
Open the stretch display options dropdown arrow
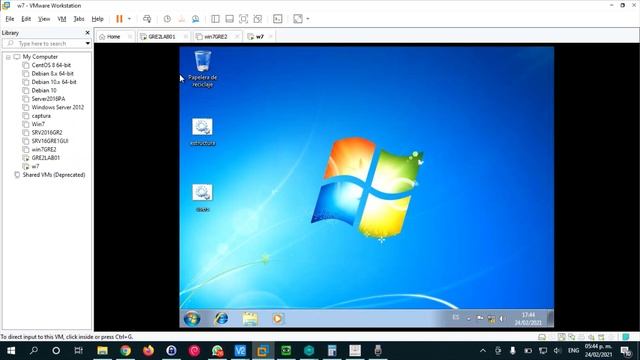coord(308,19)
